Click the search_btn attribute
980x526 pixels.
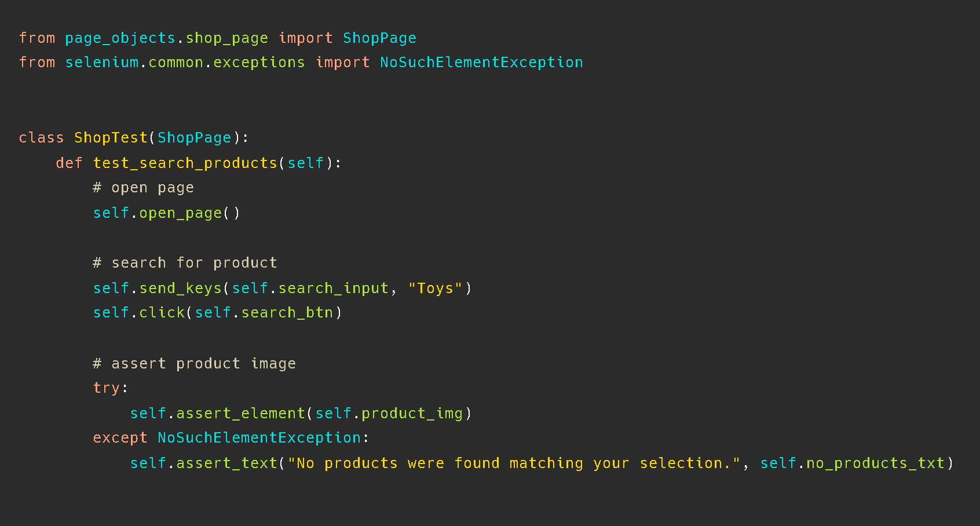tap(287, 313)
